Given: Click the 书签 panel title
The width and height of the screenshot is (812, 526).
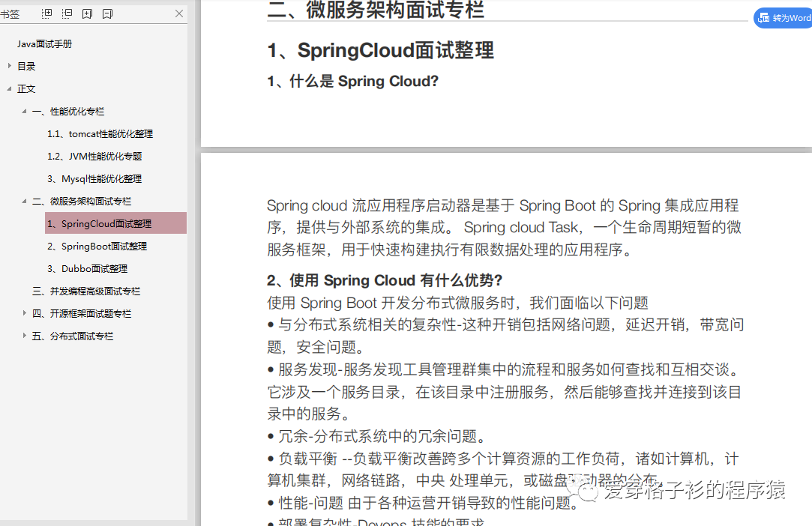Looking at the screenshot, I should (x=10, y=14).
